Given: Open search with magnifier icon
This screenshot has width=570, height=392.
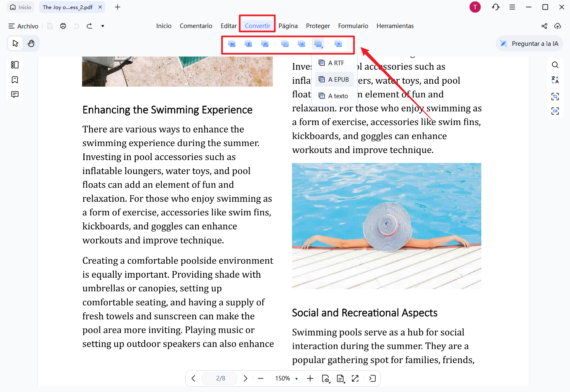Looking at the screenshot, I should (555, 65).
